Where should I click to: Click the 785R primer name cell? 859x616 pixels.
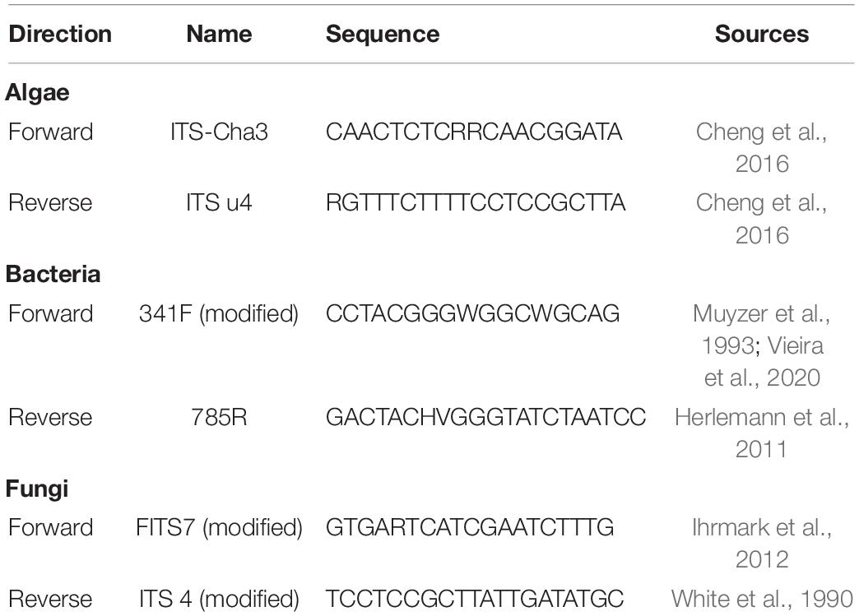[x=219, y=417]
